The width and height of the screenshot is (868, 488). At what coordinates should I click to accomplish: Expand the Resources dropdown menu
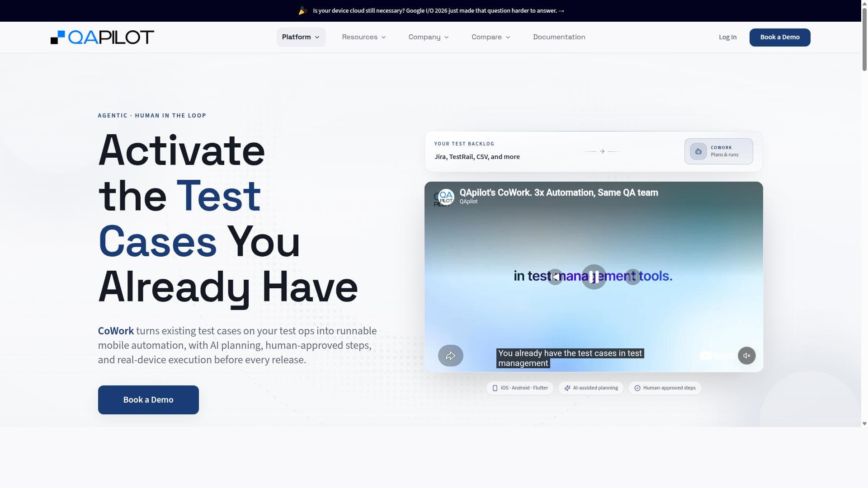364,37
